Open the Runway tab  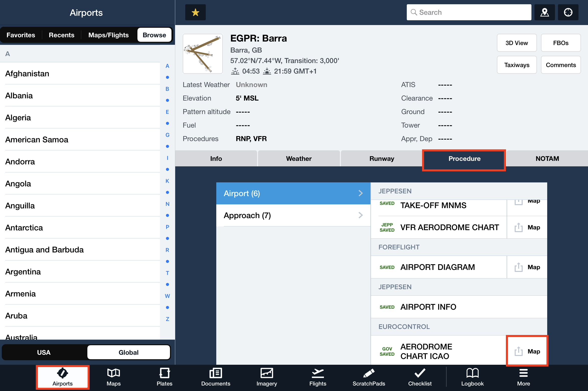(x=382, y=159)
